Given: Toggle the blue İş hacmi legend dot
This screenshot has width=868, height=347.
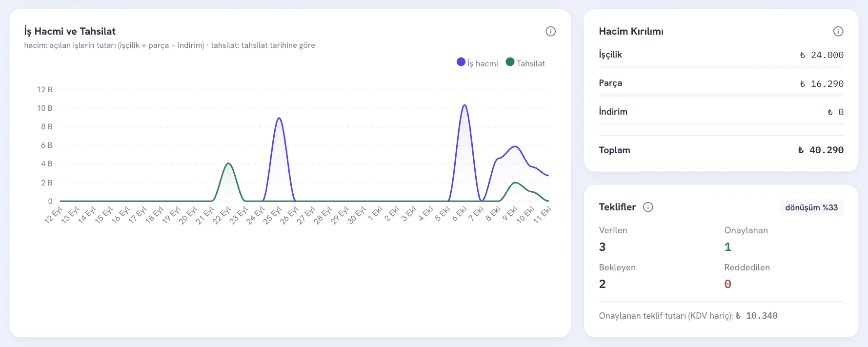Looking at the screenshot, I should click(461, 62).
